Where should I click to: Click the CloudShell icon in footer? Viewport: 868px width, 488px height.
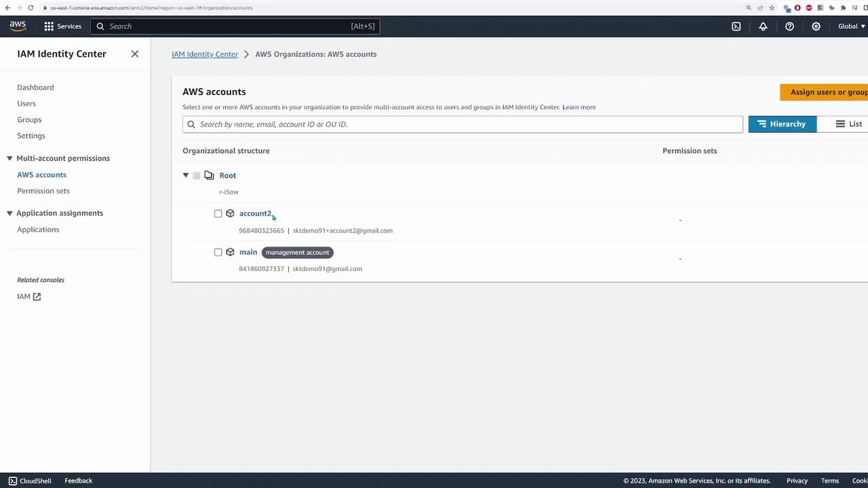coord(12,481)
